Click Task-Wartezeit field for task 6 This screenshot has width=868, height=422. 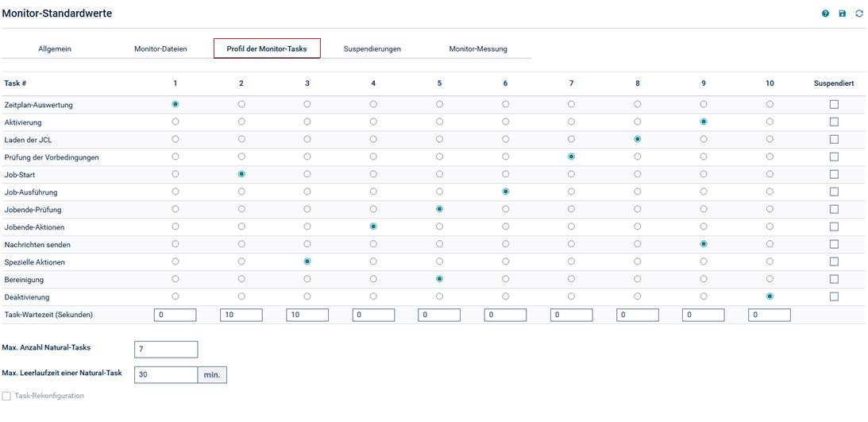505,315
